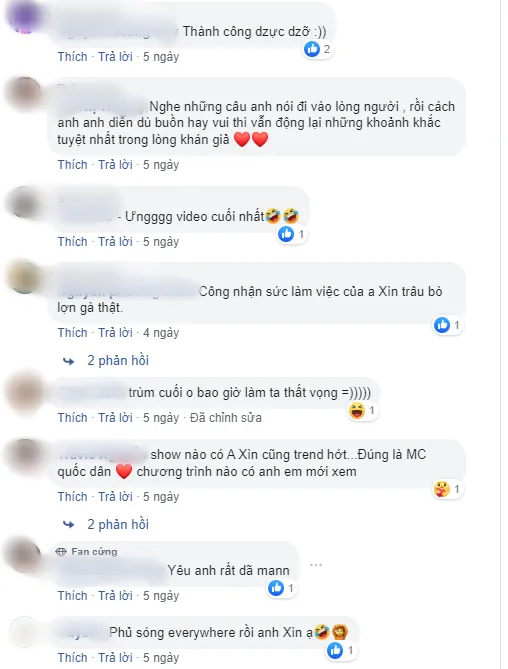The width and height of the screenshot is (508, 669).
Task: Click Trả lời under "Nghe những câu anh nói" comment
Action: point(116,165)
